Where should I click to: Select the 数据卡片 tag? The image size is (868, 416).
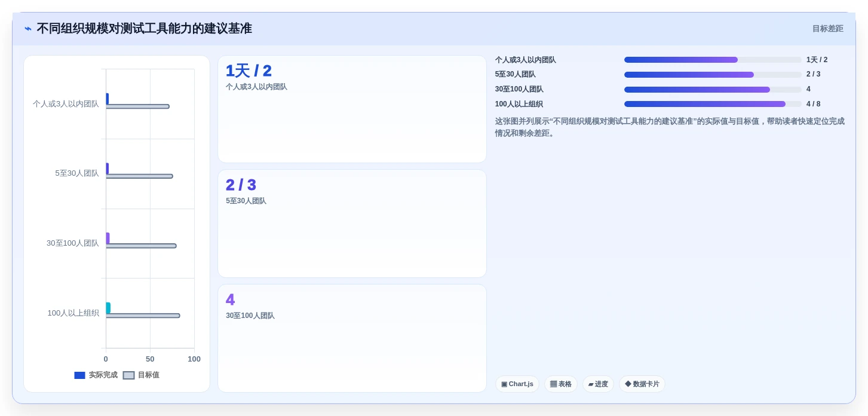[642, 384]
